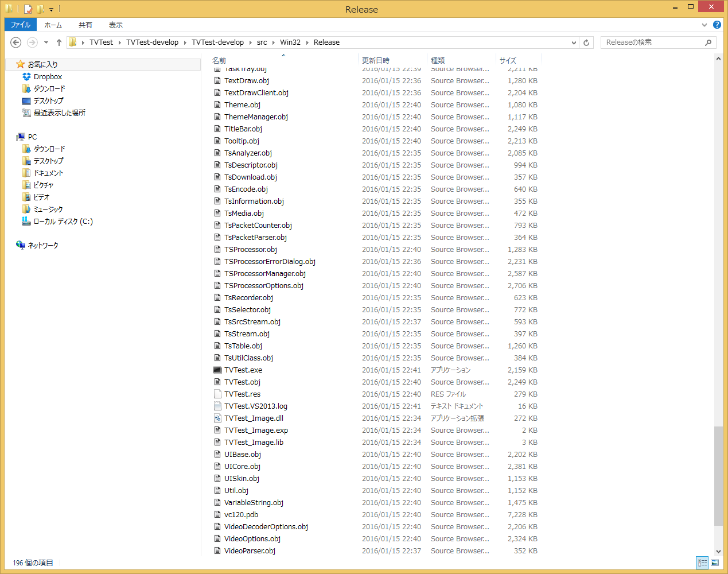Refresh the Release folder view

[586, 42]
